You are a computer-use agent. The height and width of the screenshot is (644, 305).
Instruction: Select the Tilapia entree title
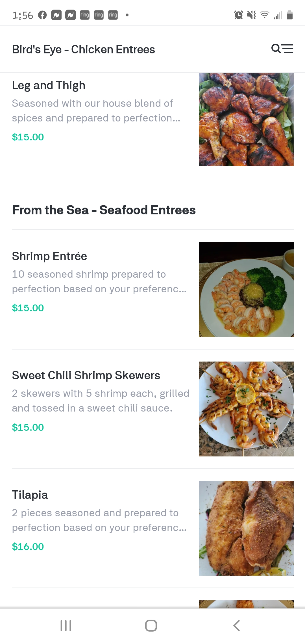click(30, 495)
